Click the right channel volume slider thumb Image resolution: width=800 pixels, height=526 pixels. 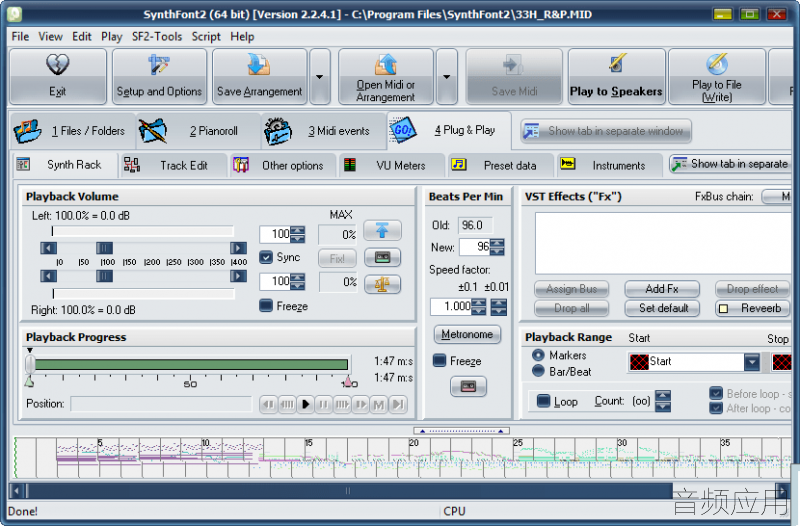tap(105, 277)
